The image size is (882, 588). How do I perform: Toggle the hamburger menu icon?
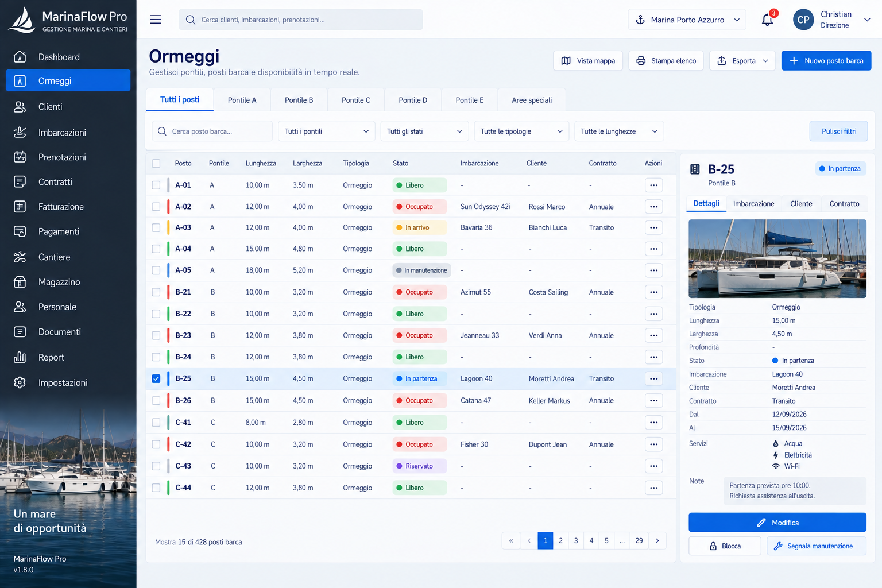point(156,20)
